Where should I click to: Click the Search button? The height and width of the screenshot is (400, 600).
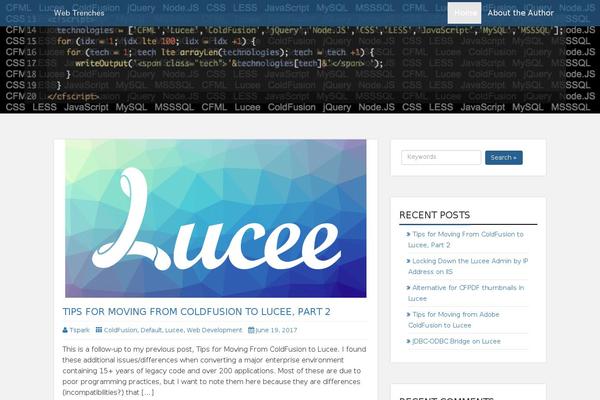[x=504, y=158]
